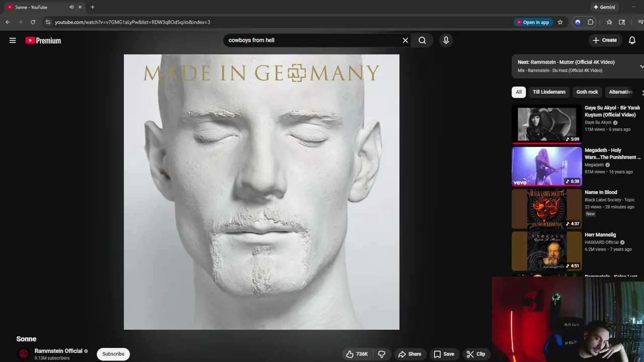Click the browser address bar URL

tap(132, 22)
